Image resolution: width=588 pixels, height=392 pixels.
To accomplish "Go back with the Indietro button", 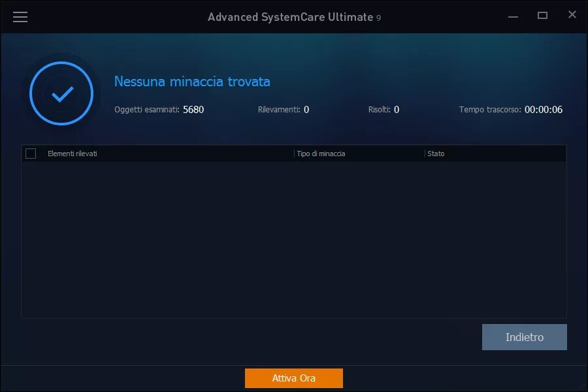I will (524, 337).
